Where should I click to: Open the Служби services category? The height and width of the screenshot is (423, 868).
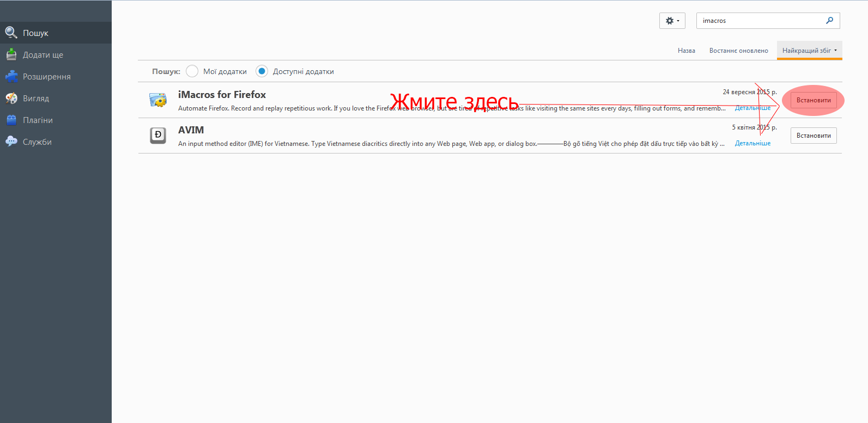click(x=56, y=142)
